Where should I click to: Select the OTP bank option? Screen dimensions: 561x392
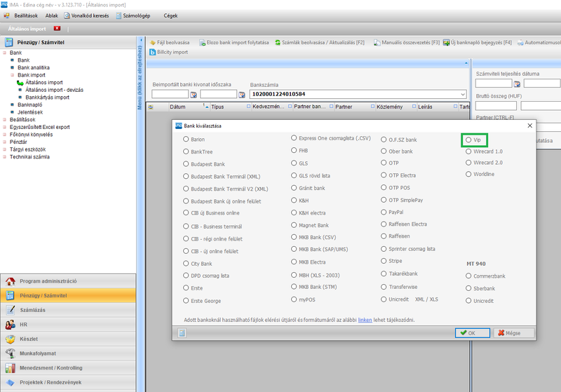click(x=384, y=163)
